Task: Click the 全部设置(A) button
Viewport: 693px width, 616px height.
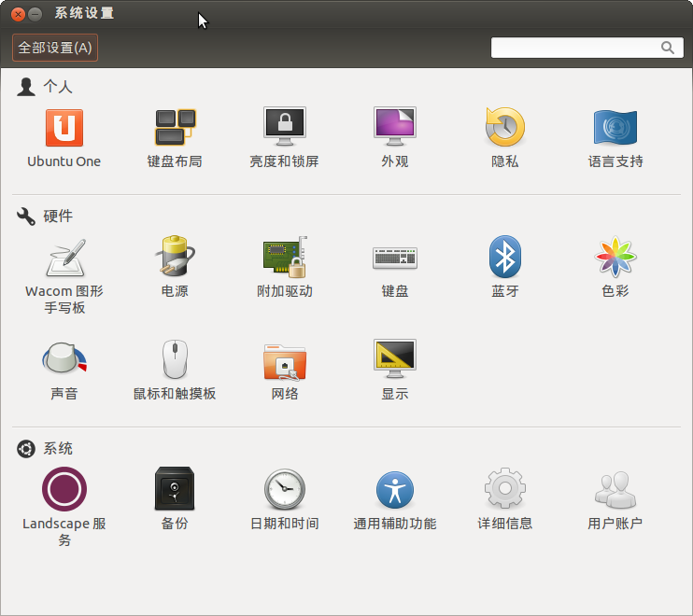Action: pyautogui.click(x=55, y=48)
